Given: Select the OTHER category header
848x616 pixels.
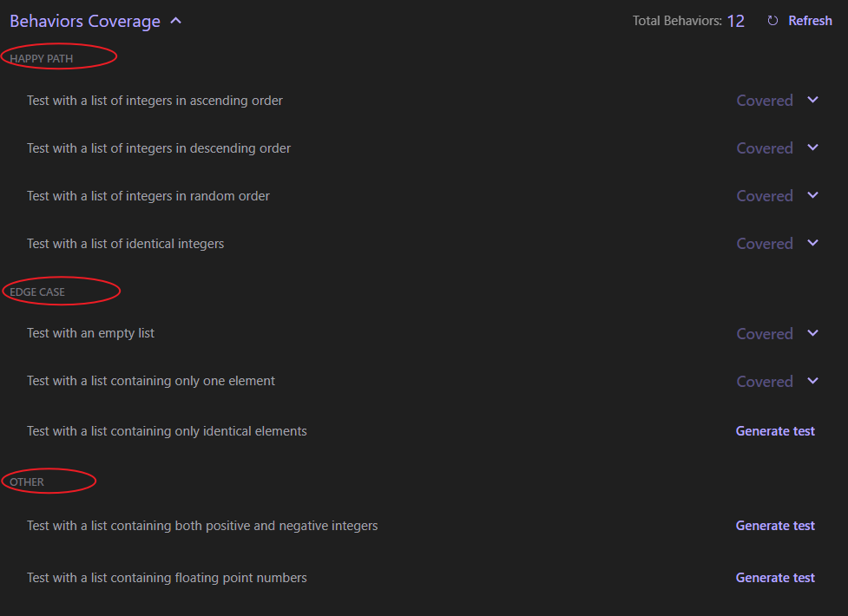Looking at the screenshot, I should tap(27, 482).
